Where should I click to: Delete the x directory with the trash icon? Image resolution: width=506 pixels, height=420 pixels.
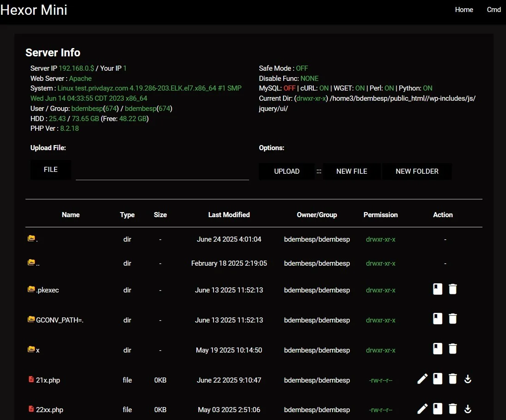tap(452, 348)
